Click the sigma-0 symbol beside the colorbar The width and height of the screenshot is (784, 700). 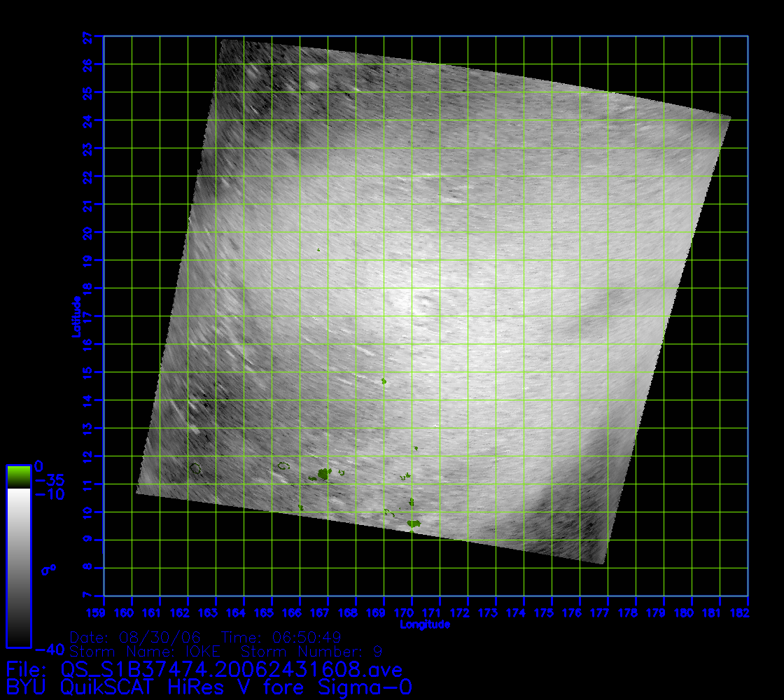point(48,570)
